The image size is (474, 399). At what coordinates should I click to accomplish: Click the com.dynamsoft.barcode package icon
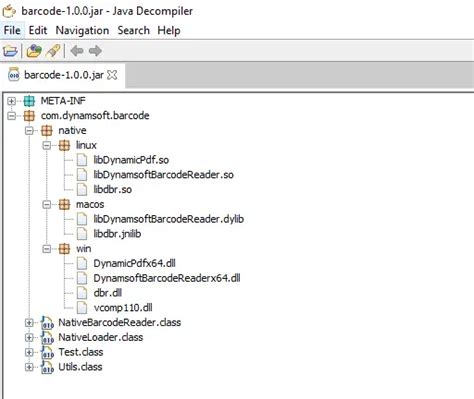coord(29,116)
